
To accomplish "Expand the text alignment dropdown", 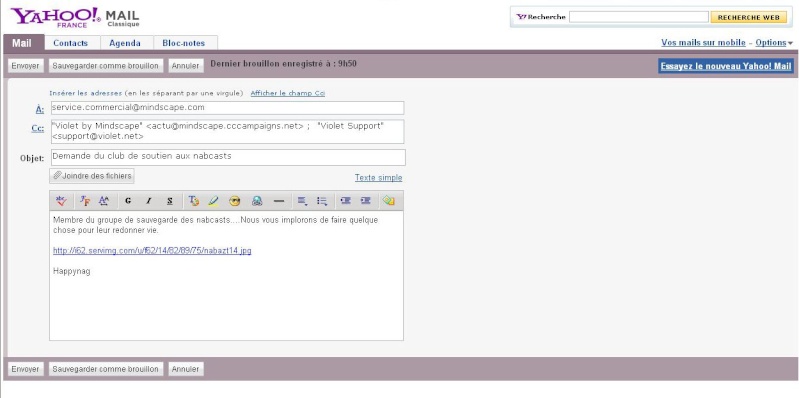I will click(x=302, y=201).
